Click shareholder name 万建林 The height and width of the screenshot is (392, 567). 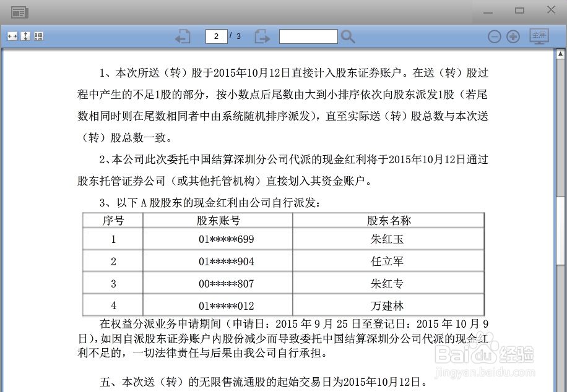point(387,305)
